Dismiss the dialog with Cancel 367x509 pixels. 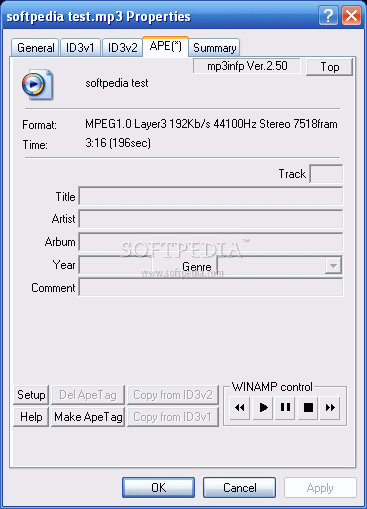point(239,488)
